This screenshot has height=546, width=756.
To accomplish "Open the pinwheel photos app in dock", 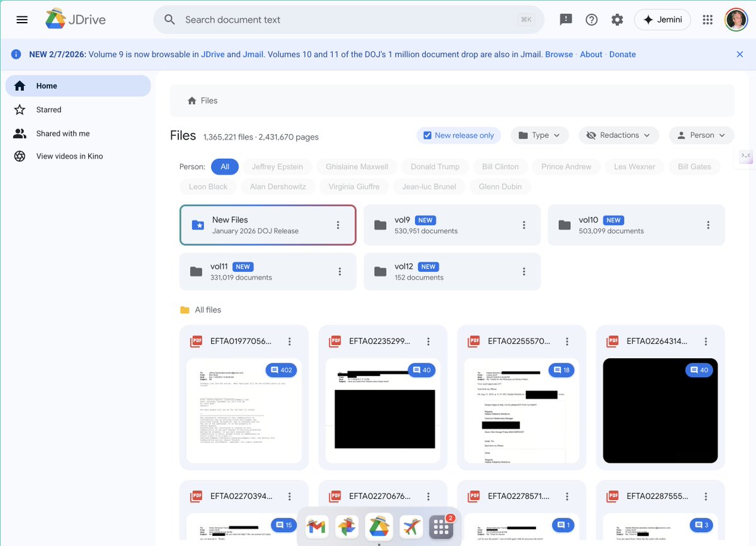I will pos(347,527).
